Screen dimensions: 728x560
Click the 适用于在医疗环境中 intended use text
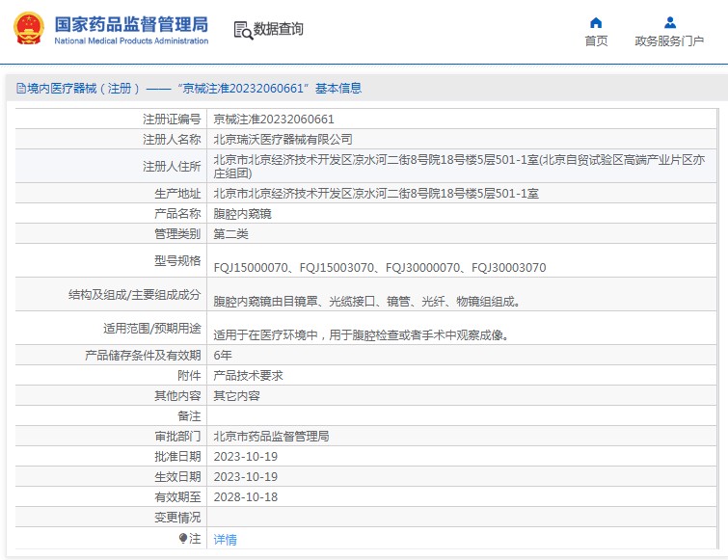pyautogui.click(x=362, y=335)
